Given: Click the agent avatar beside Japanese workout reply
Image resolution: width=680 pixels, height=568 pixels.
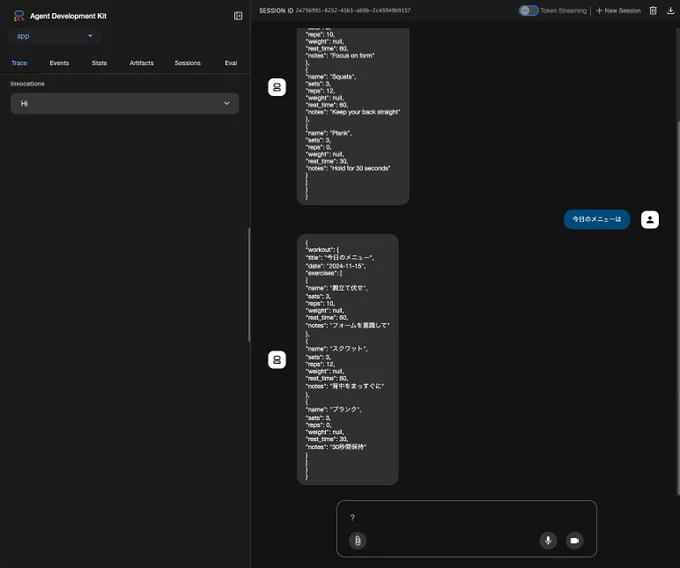Looking at the screenshot, I should pos(277,360).
